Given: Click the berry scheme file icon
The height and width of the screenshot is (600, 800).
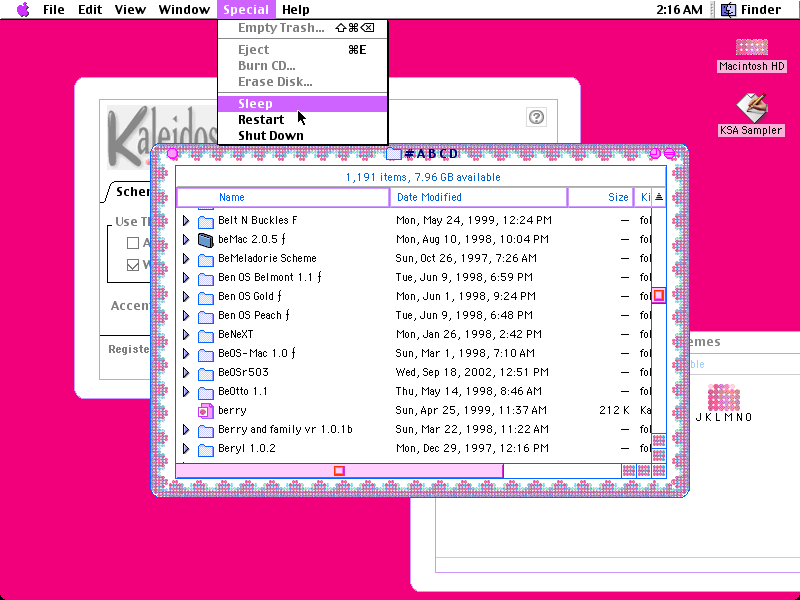Looking at the screenshot, I should pyautogui.click(x=206, y=411).
